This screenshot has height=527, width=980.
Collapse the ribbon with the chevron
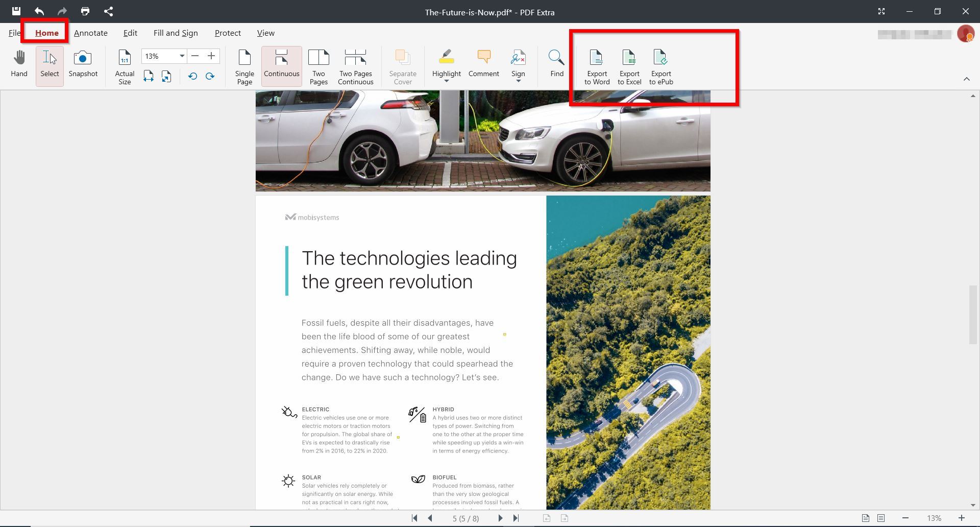[x=966, y=79]
